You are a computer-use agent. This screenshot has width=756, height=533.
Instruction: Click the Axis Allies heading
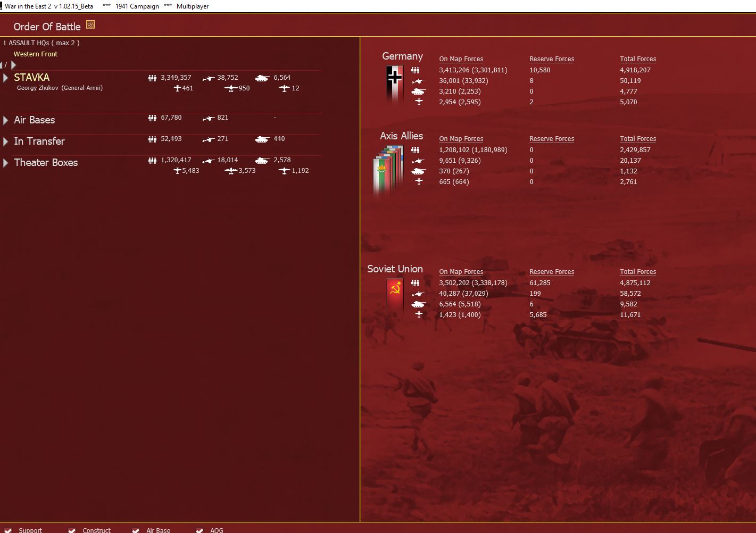point(401,136)
